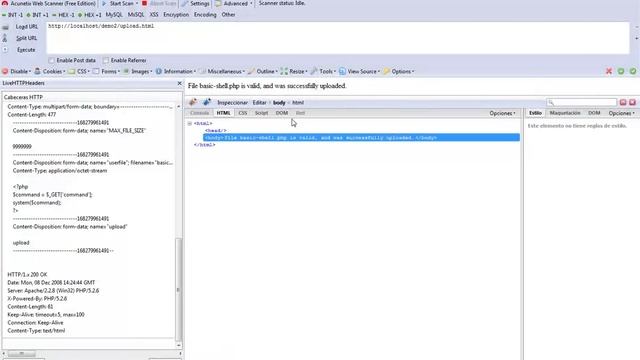Screen dimensions: 640x360
Task: Click the Outline pencil icon
Action: [251, 71]
